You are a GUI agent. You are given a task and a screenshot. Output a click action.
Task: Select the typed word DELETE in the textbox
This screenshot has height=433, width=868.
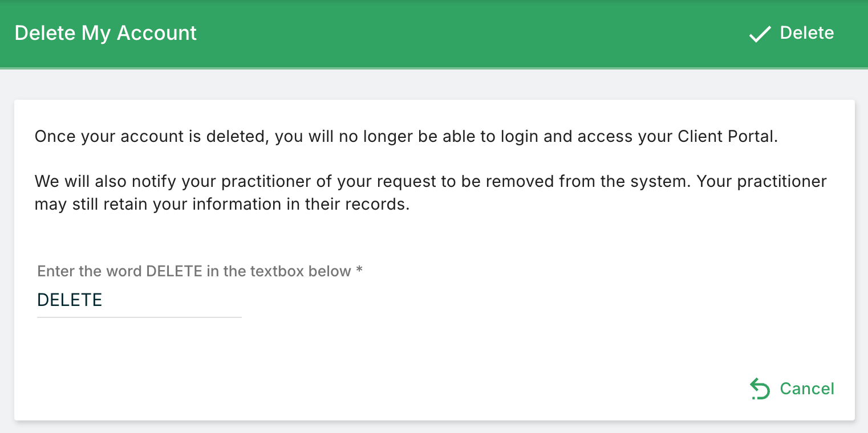coord(70,300)
